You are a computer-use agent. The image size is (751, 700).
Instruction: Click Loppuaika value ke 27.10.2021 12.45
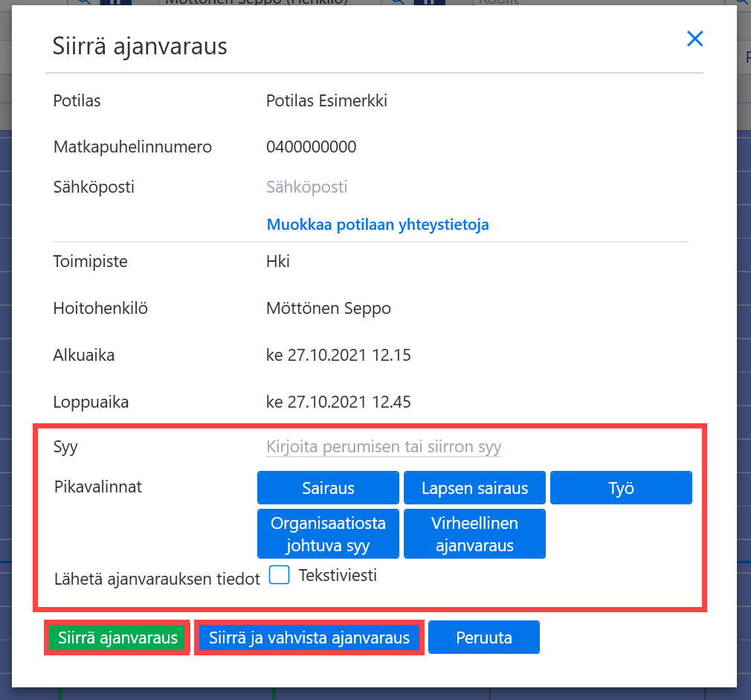tap(338, 402)
